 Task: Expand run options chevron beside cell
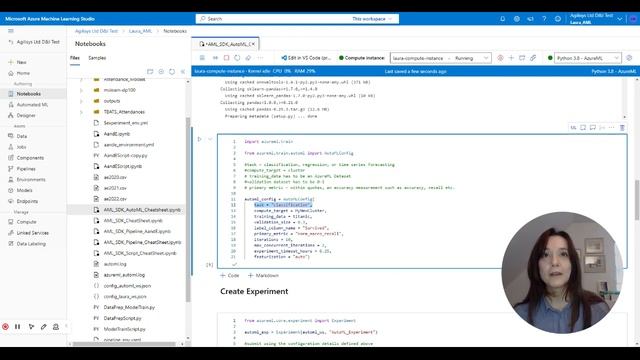point(210,139)
